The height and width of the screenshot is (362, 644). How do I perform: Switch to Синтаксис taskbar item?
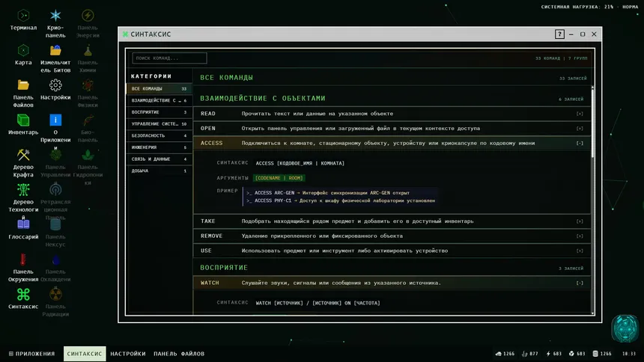point(85,354)
